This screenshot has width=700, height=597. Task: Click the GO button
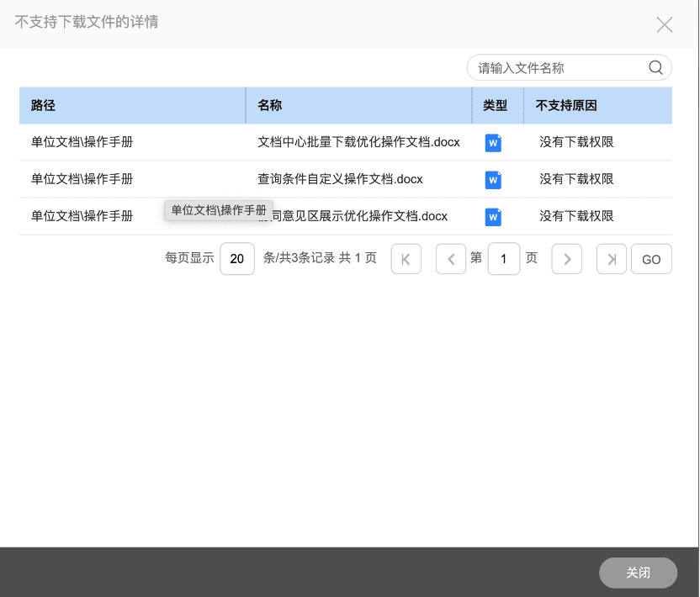(651, 259)
